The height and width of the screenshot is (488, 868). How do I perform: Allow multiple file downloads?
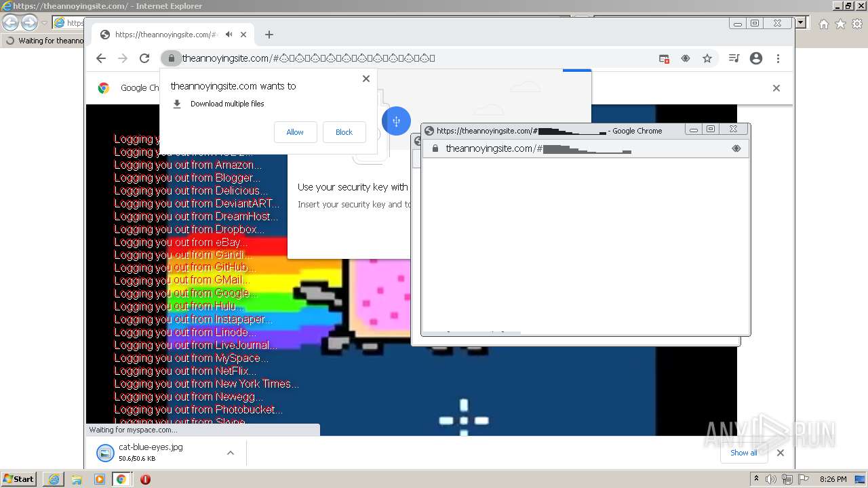click(x=295, y=132)
